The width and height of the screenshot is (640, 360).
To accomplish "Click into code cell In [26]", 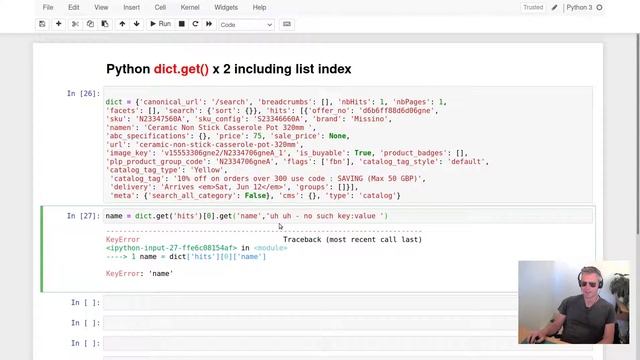I will 348,144.
